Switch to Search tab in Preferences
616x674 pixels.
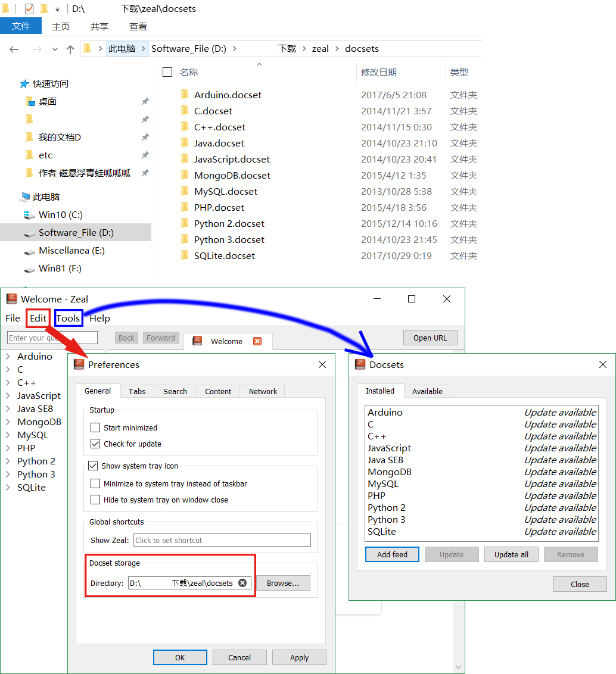175,391
